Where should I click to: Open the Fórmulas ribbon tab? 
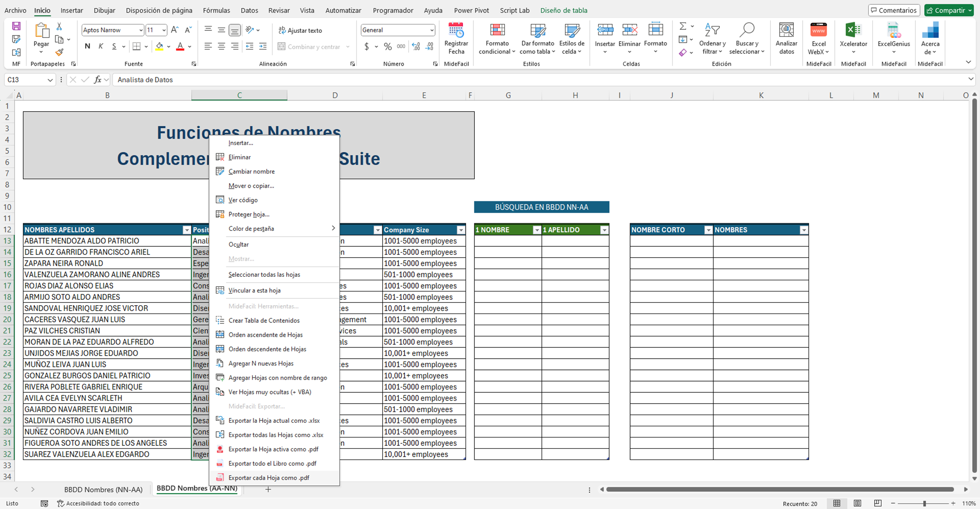[216, 10]
